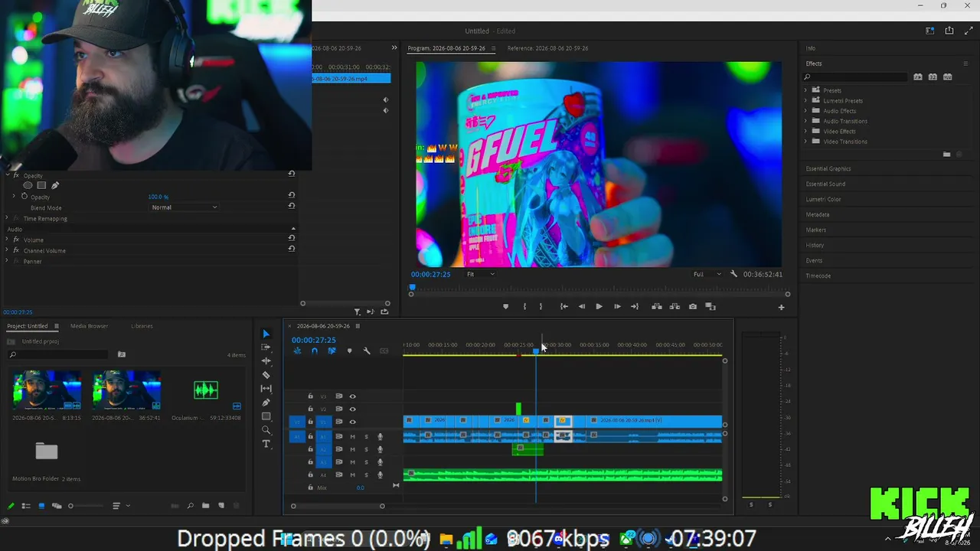Go to In point
The height and width of the screenshot is (551, 980).
(563, 307)
